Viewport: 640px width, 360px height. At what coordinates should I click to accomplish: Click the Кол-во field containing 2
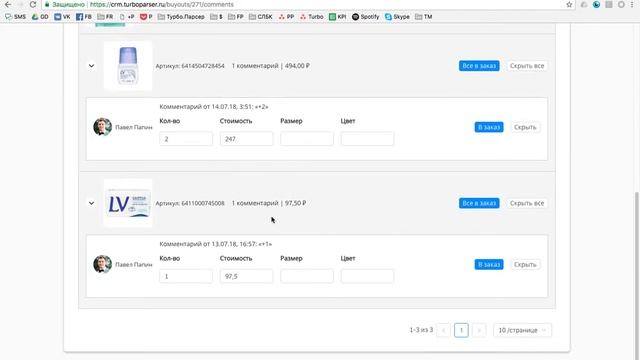186,139
